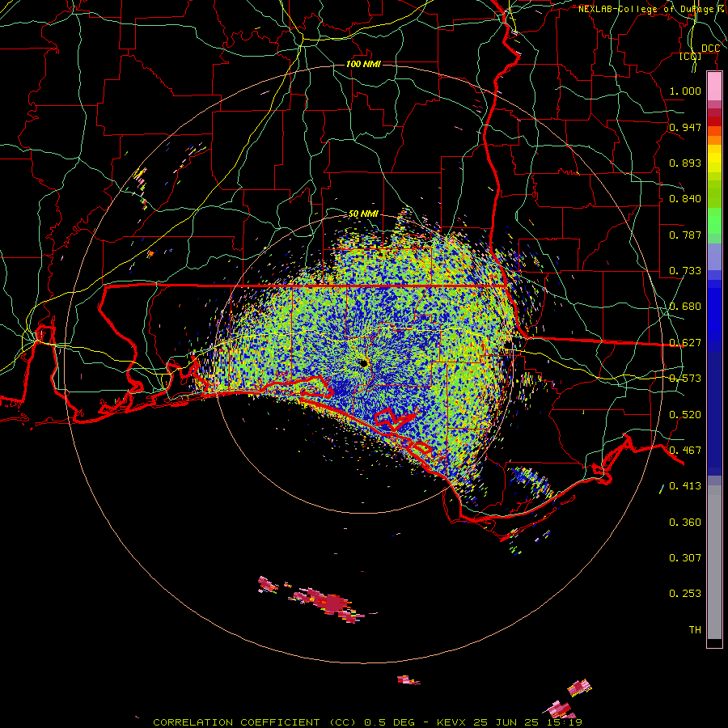This screenshot has height=728, width=728.
Task: Click the 0.413 legend value
Action: click(685, 486)
